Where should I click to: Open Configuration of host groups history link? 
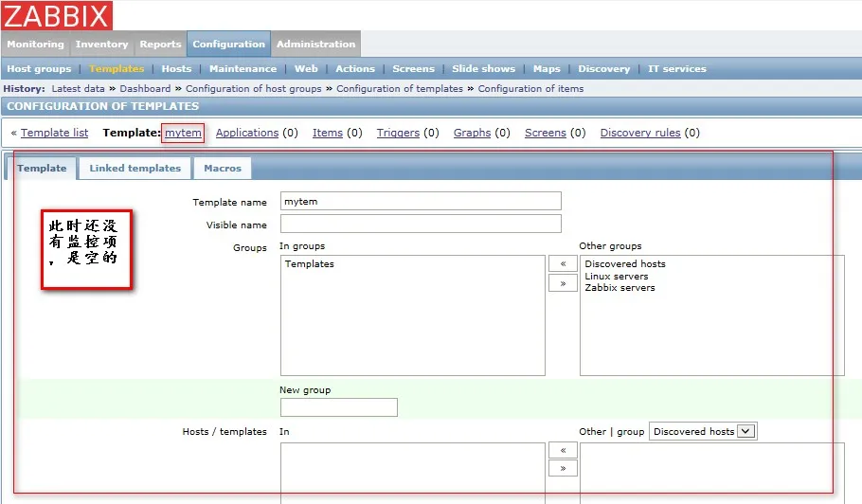(254, 88)
